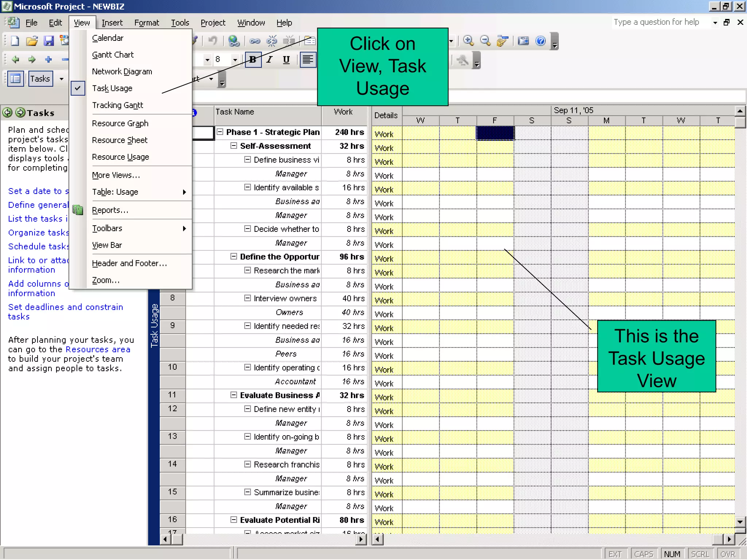This screenshot has width=747, height=560.
Task: Click the help question input field
Action: (x=661, y=22)
